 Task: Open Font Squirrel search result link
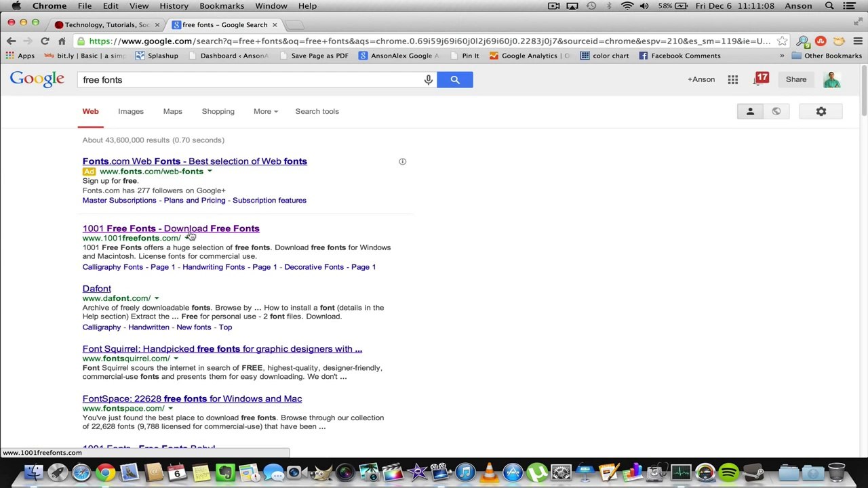(x=222, y=349)
